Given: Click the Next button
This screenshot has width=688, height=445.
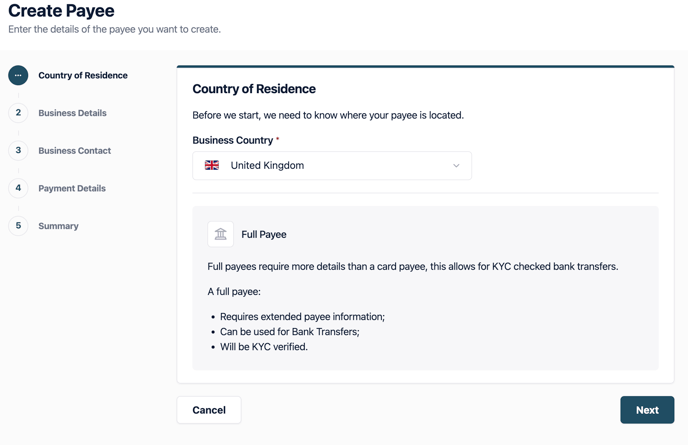Looking at the screenshot, I should (x=647, y=410).
